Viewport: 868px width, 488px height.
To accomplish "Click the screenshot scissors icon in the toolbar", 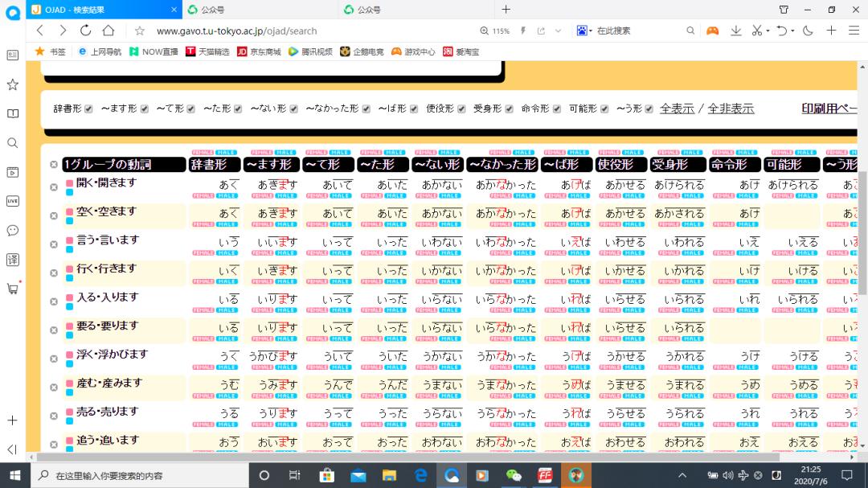I will coord(756,30).
